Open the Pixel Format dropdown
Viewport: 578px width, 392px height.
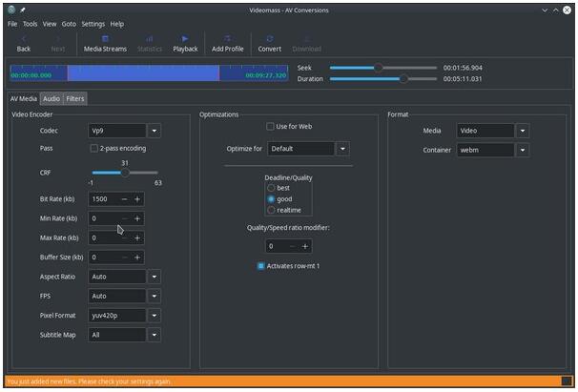[x=125, y=316]
